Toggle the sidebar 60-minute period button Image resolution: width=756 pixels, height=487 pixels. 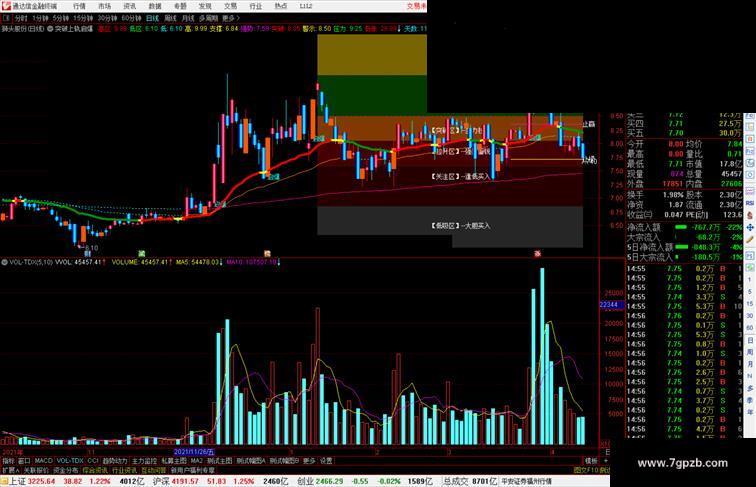click(x=750, y=327)
